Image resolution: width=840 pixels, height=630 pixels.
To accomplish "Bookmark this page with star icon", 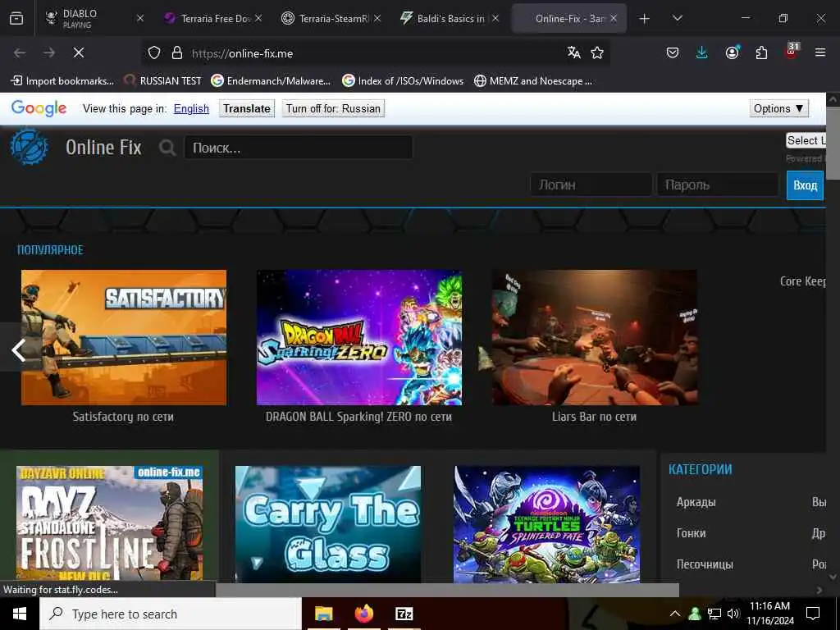I will (x=597, y=52).
